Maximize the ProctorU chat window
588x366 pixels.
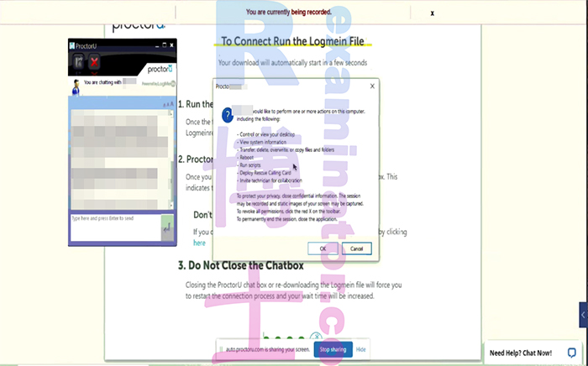(x=165, y=45)
